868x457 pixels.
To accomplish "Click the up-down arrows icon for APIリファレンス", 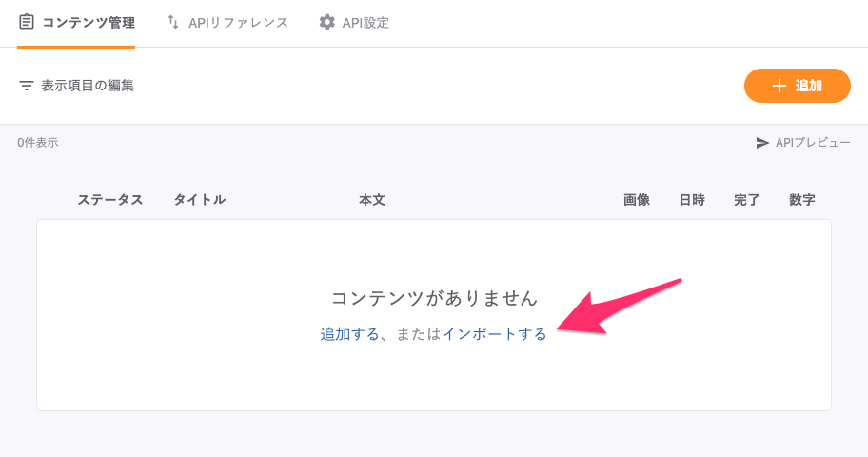I will click(172, 22).
